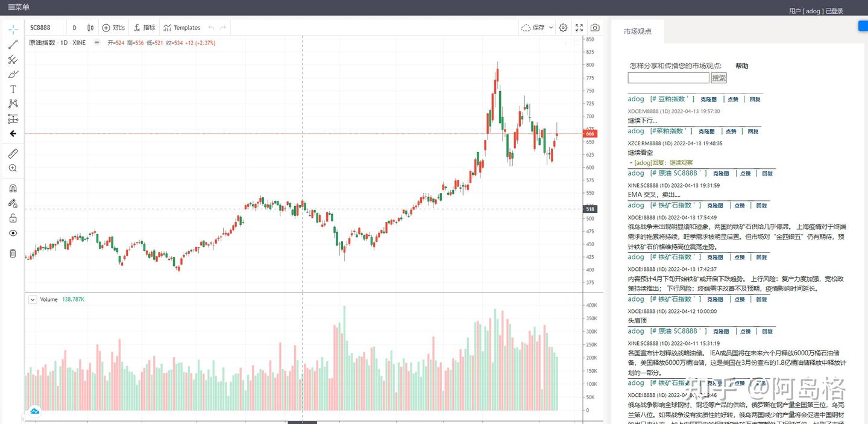Select the measure ruler tool
Image resolution: width=868 pixels, height=424 pixels.
tap(13, 153)
